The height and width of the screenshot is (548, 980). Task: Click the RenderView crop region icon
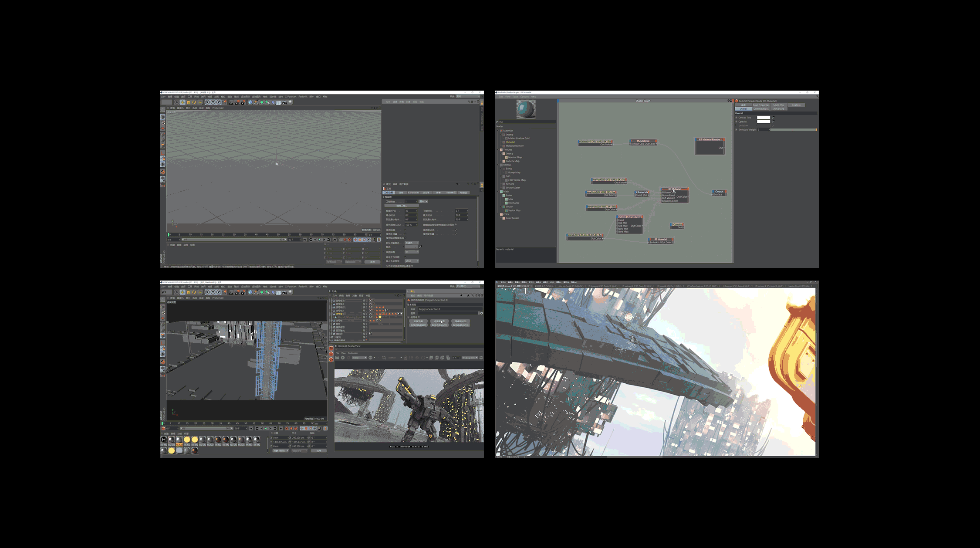(x=384, y=358)
